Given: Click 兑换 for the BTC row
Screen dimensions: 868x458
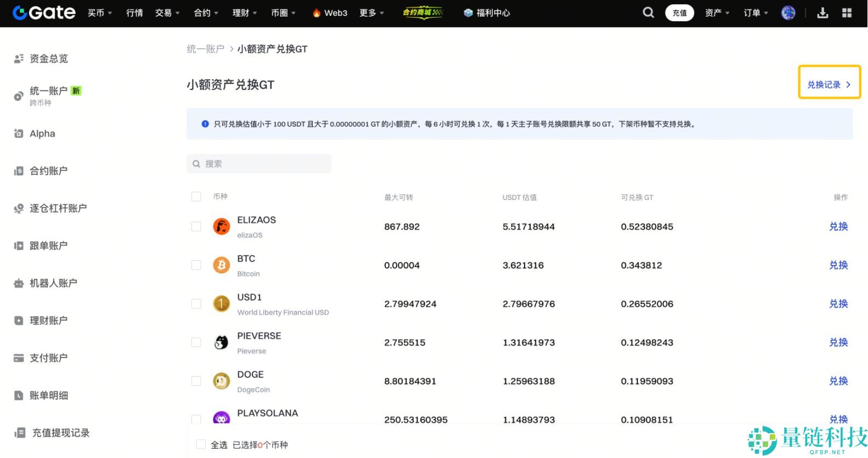Looking at the screenshot, I should pos(838,265).
